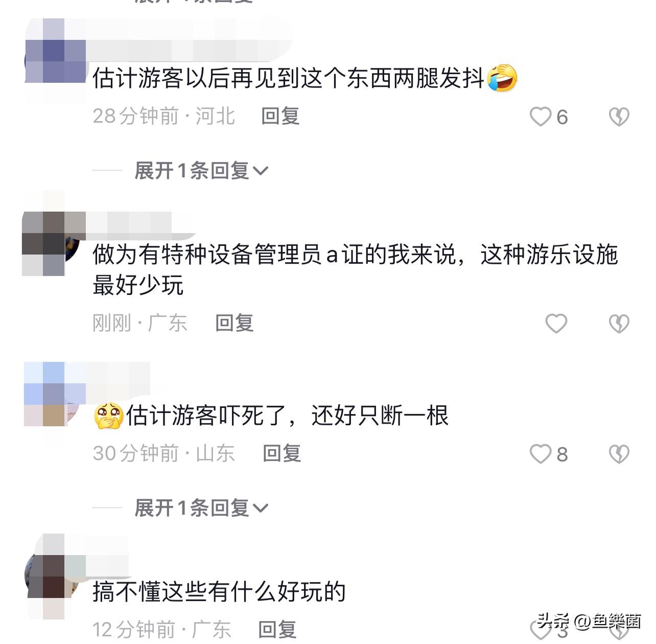Reply to the 刚刚 Guangdong comment

pyautogui.click(x=235, y=323)
